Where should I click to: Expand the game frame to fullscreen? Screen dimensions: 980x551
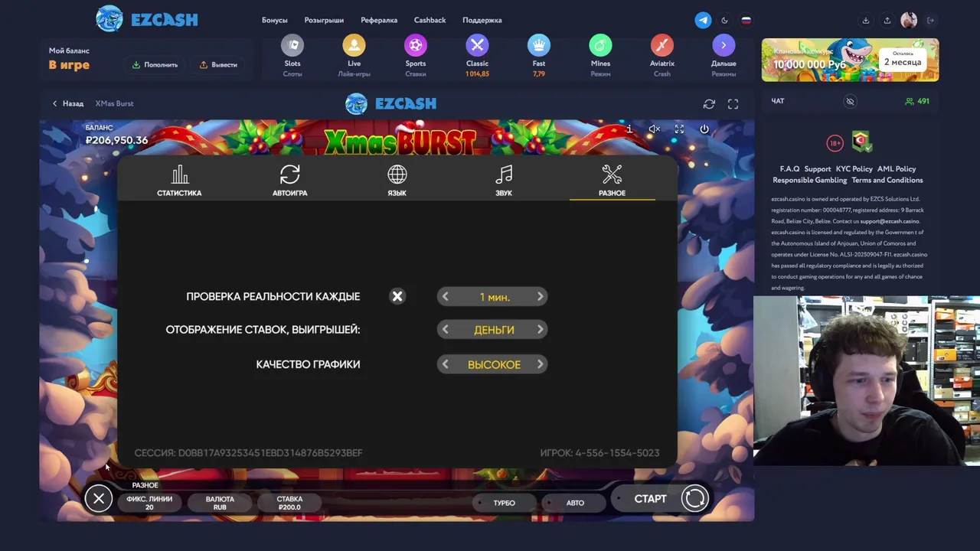coord(733,103)
